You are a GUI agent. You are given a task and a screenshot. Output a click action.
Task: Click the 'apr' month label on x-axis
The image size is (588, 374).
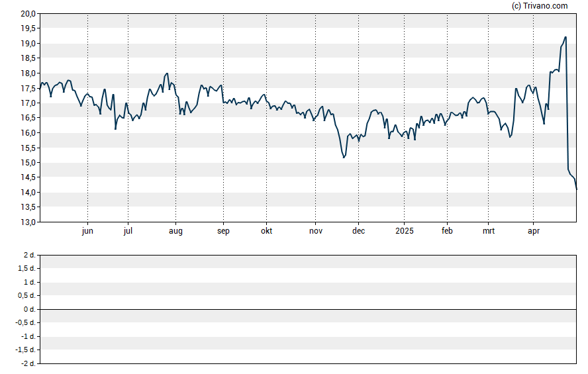[x=533, y=231]
